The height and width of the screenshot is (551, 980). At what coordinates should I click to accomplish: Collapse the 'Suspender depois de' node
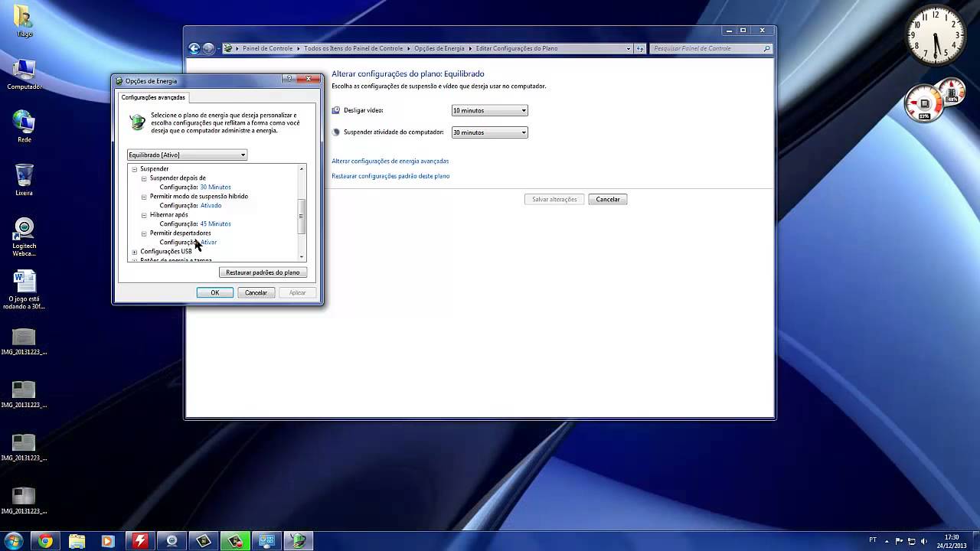pyautogui.click(x=144, y=178)
